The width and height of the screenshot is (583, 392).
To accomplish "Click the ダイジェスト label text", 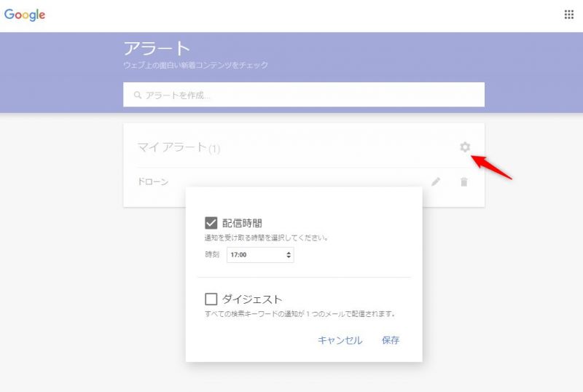I will 252,299.
